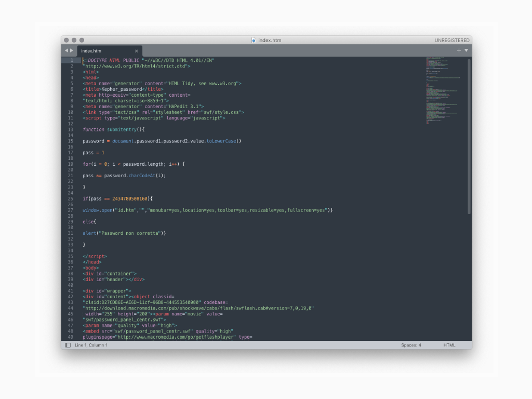Click line number 13 in gutter
532x399 pixels.
pyautogui.click(x=71, y=129)
